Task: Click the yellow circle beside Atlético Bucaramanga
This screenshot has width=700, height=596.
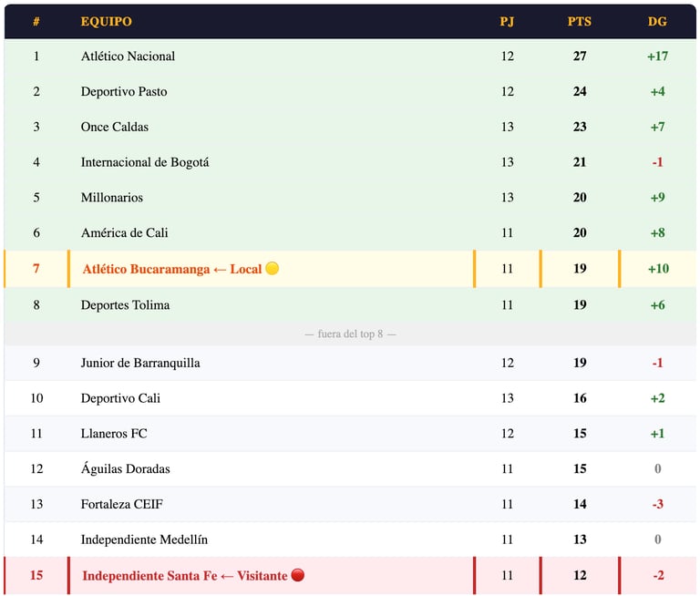Action: click(272, 269)
